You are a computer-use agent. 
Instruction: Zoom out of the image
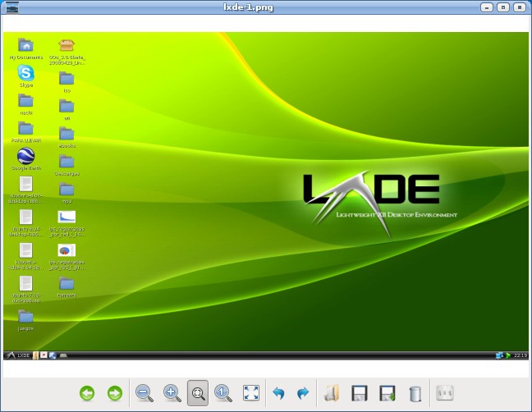[144, 393]
